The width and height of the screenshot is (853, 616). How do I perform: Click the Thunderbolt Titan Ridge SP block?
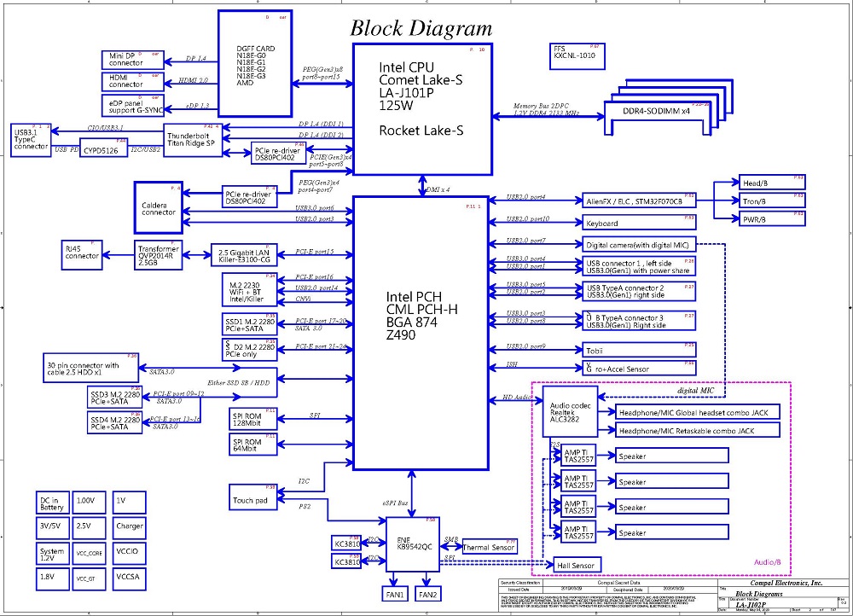click(x=193, y=141)
